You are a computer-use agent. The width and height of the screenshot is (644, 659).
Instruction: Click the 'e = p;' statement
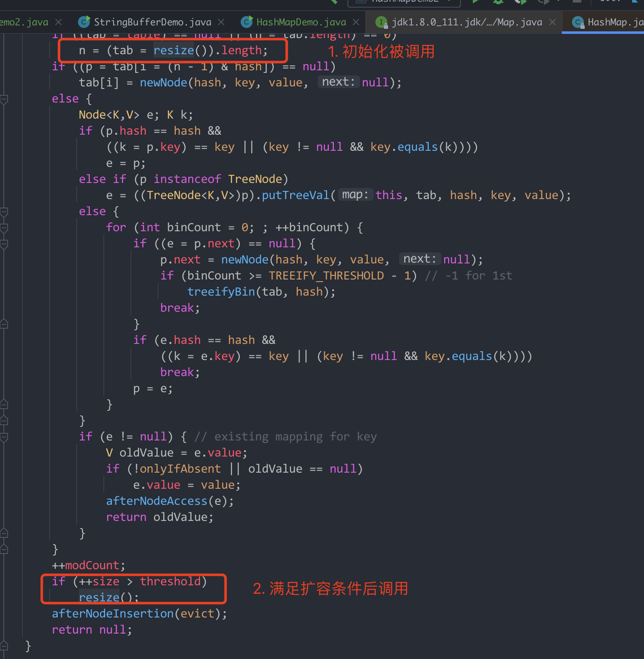(x=126, y=163)
